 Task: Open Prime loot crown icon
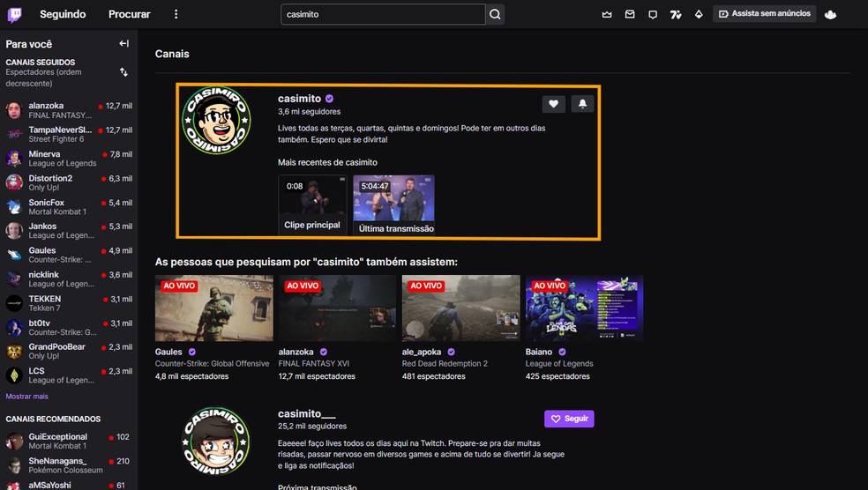[x=607, y=14]
